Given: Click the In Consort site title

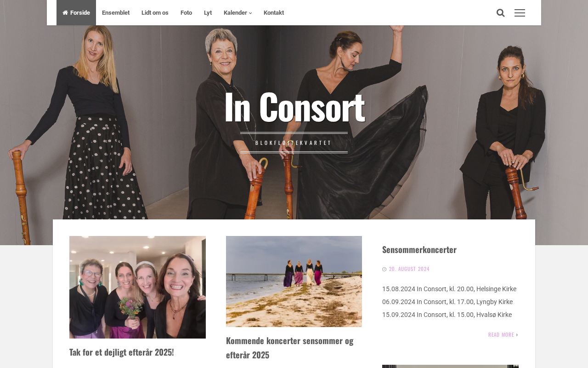Looking at the screenshot, I should click(x=294, y=107).
